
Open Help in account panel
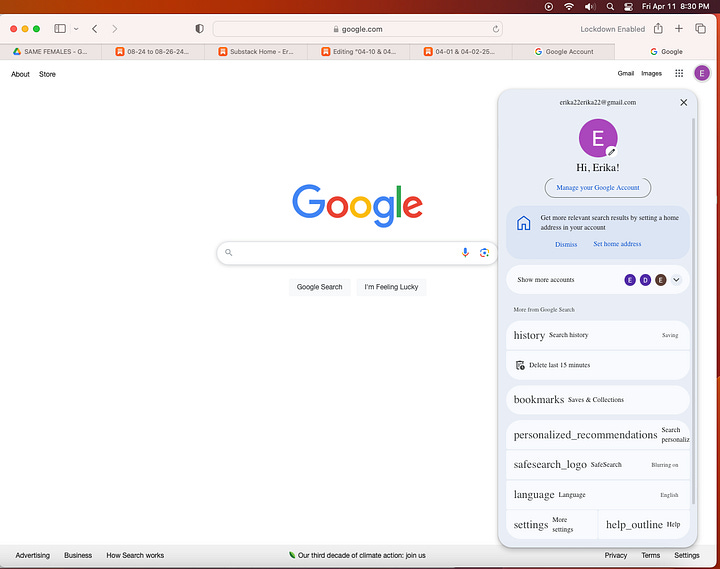644,524
